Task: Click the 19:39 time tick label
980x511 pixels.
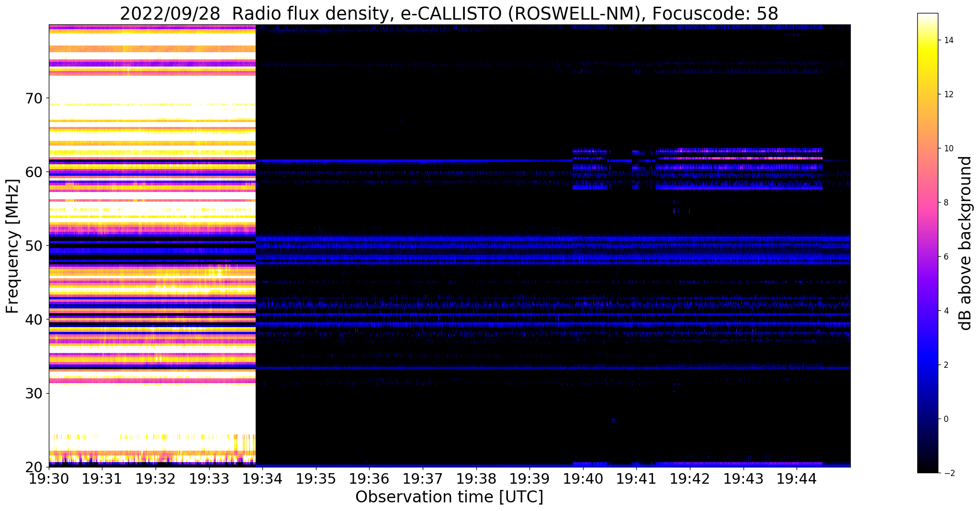Action: click(x=529, y=478)
